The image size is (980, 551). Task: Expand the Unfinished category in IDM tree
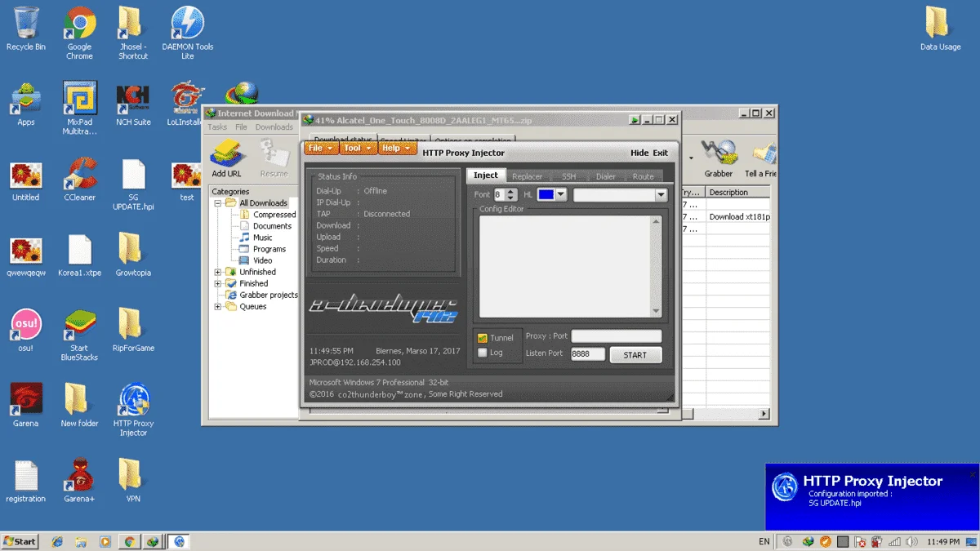pos(218,272)
